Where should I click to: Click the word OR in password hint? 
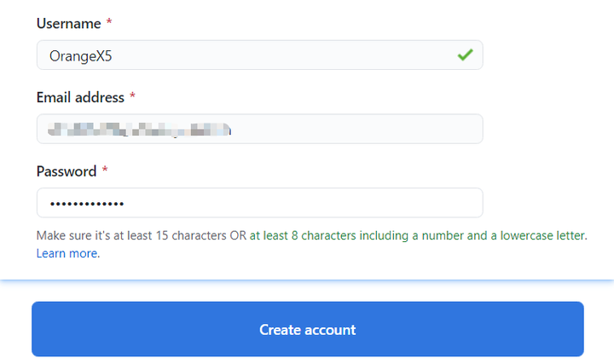[x=238, y=235]
